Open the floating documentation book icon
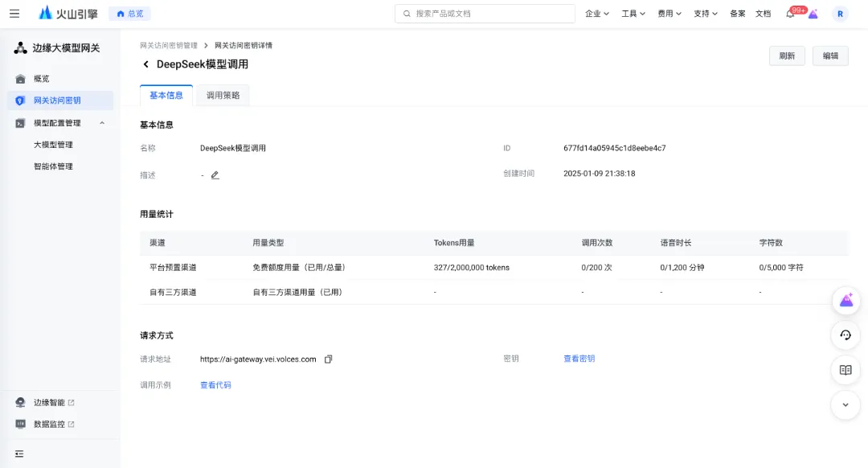Image resolution: width=868 pixels, height=468 pixels. [845, 370]
